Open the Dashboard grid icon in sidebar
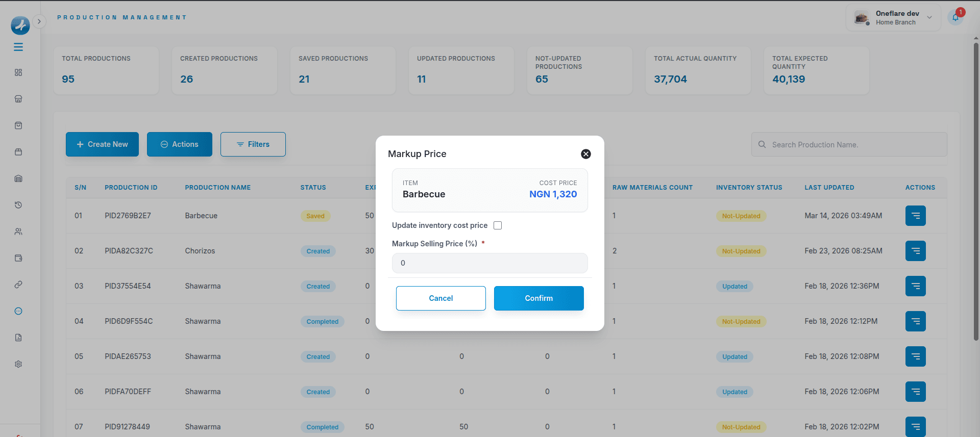Image resolution: width=980 pixels, height=437 pixels. 18,72
